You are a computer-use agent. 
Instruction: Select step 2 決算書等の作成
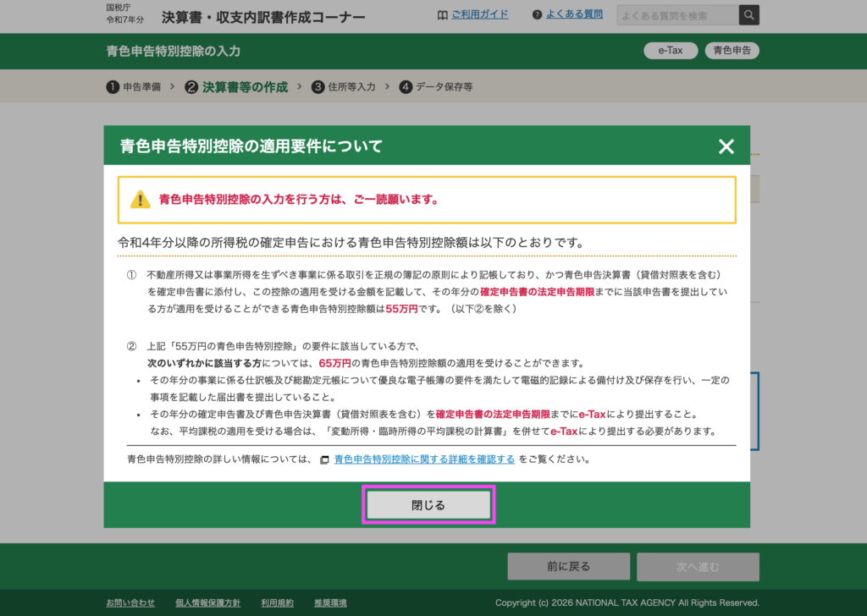click(x=236, y=86)
